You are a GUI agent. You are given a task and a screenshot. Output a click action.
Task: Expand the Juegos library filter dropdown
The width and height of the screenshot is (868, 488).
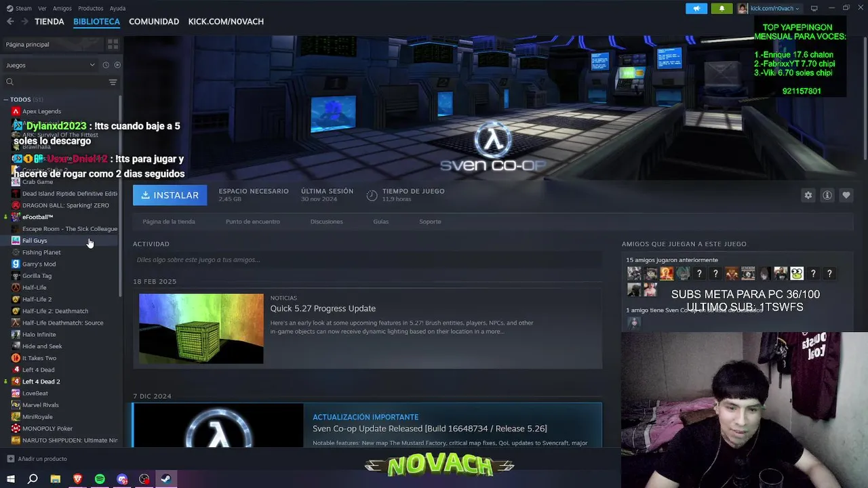(x=50, y=65)
